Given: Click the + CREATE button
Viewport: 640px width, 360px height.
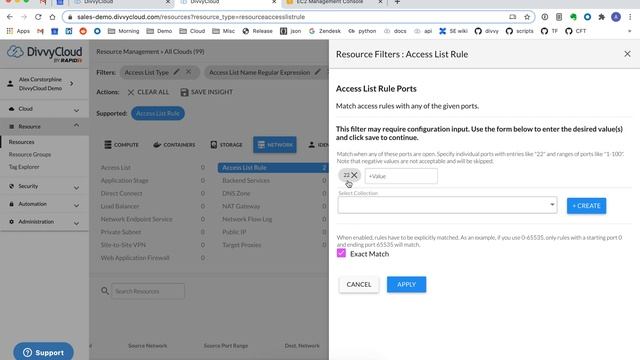Looking at the screenshot, I should 586,206.
